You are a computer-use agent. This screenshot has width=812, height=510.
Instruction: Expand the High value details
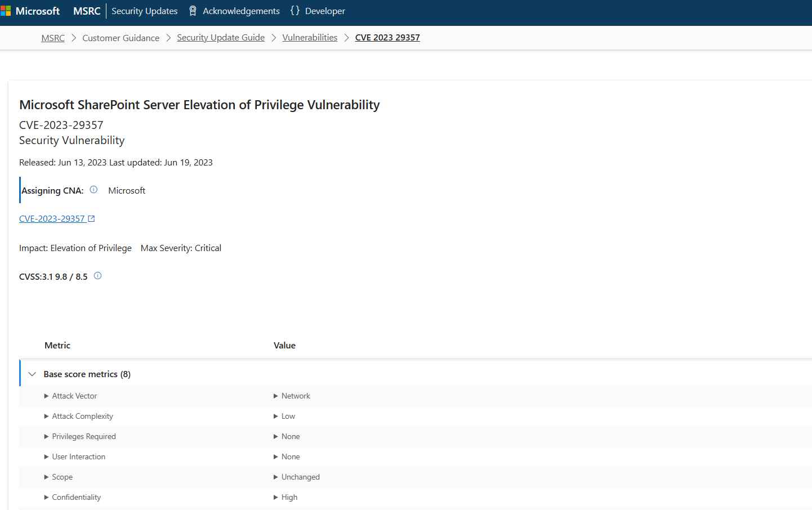(x=285, y=497)
